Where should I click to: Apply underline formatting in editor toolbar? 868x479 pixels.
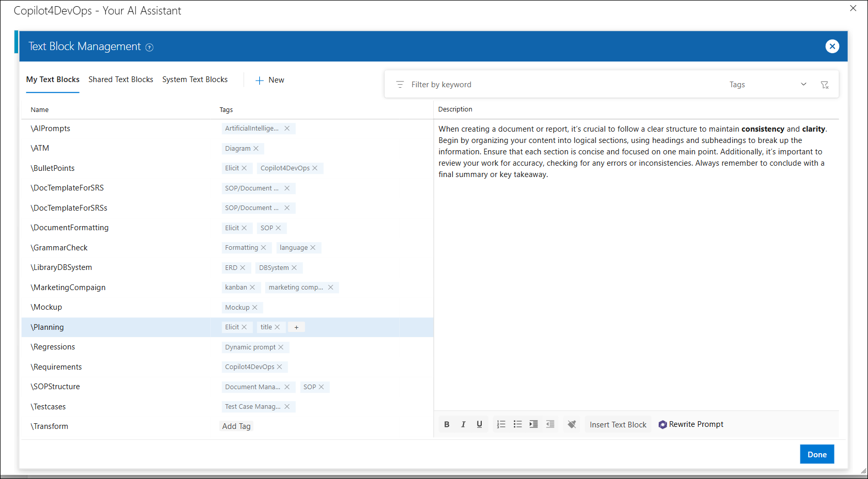click(479, 424)
